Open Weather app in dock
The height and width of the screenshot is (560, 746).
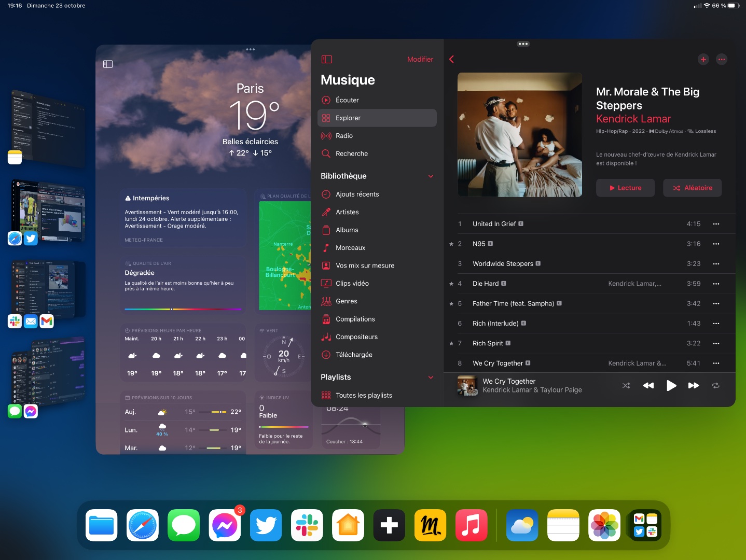point(522,525)
